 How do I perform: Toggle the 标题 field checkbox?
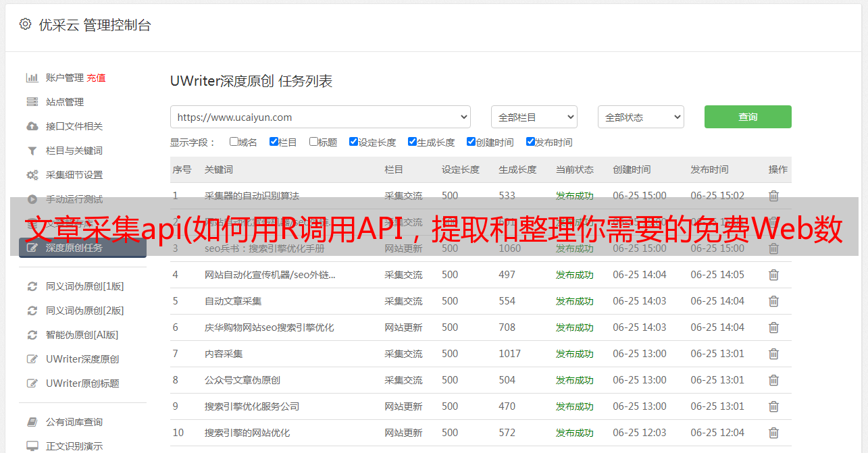click(313, 142)
